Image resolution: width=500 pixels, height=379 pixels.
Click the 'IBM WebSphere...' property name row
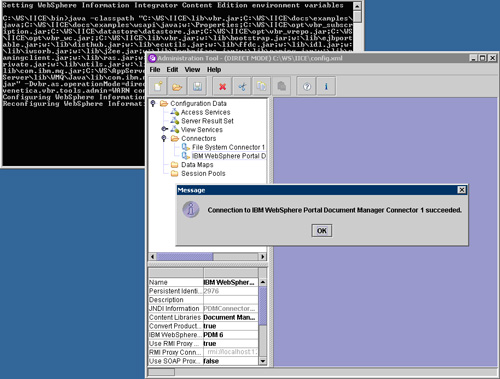pos(176,335)
